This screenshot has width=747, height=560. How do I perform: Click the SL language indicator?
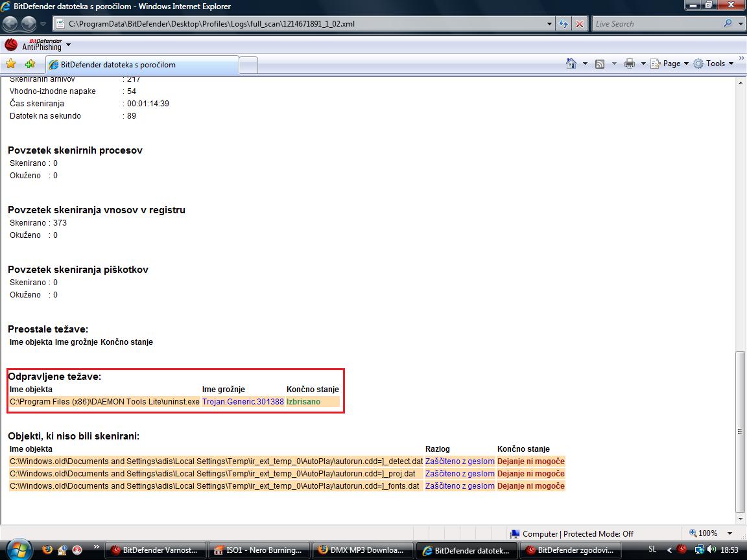[652, 549]
